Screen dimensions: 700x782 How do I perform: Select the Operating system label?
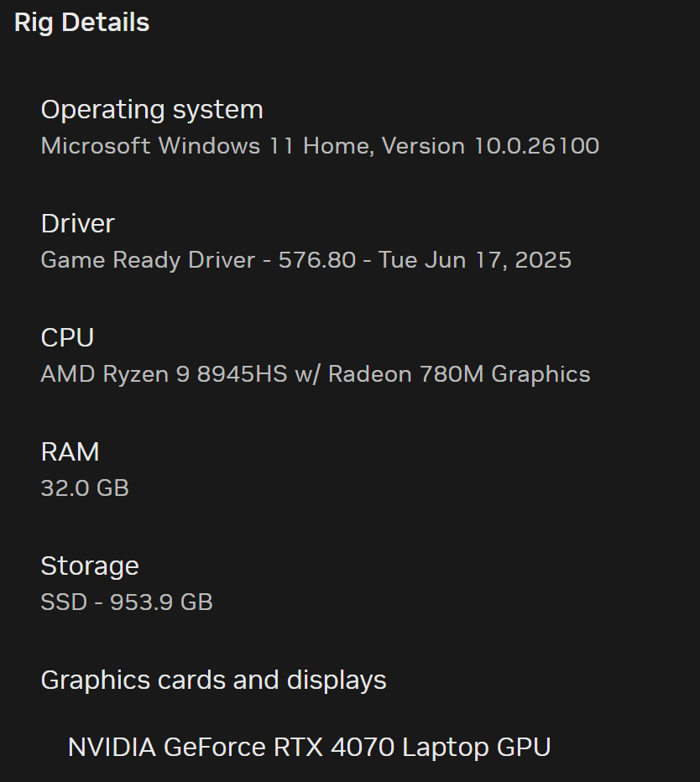[152, 110]
